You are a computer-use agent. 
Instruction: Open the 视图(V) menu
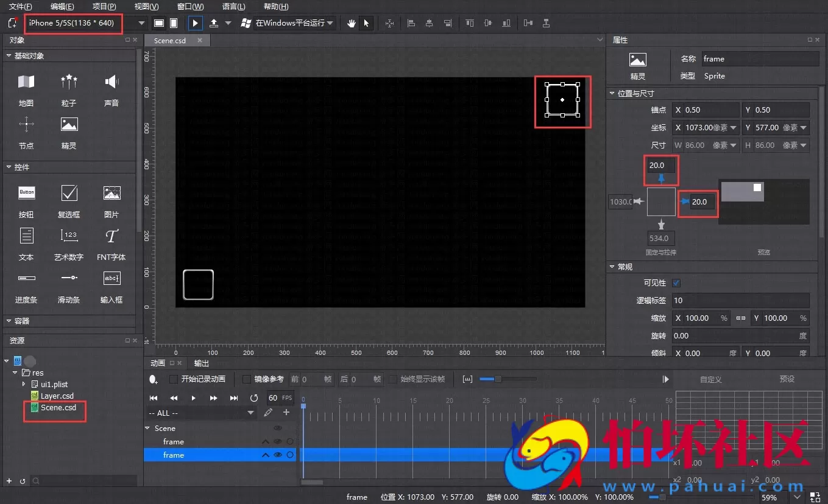click(x=146, y=7)
